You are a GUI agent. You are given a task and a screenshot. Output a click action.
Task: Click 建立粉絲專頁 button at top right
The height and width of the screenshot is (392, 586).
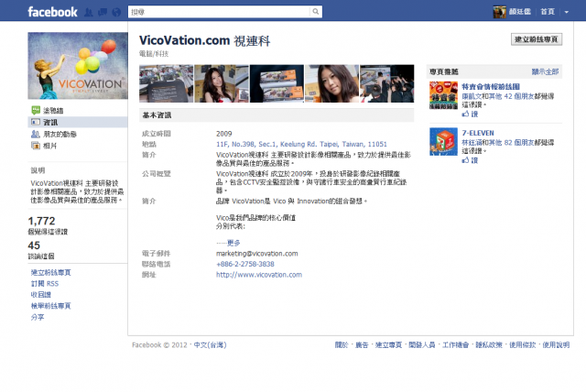coord(537,39)
